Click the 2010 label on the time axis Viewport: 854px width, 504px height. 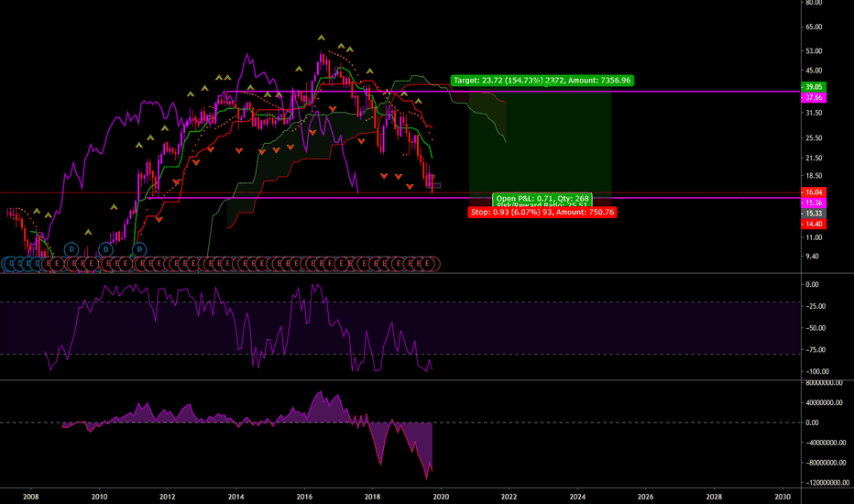point(99,497)
